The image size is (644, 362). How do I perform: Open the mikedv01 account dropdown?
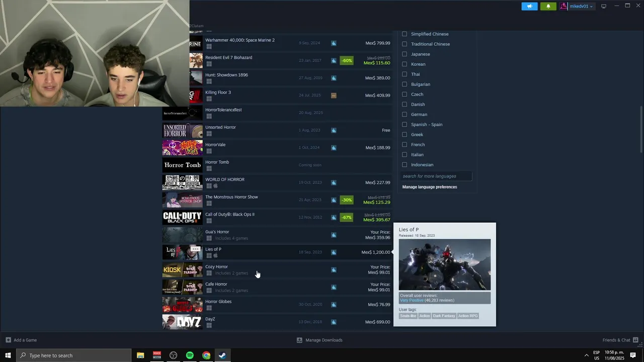coord(577,6)
